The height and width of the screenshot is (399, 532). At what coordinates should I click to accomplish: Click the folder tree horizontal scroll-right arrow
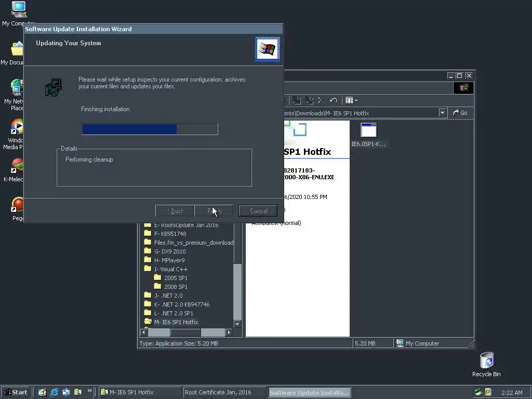pyautogui.click(x=229, y=332)
